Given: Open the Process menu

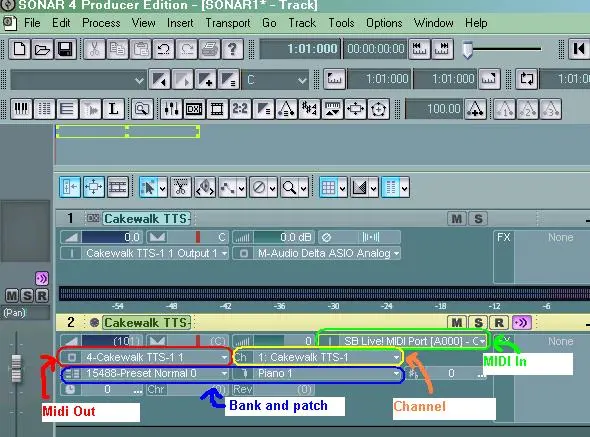Looking at the screenshot, I should tap(101, 23).
